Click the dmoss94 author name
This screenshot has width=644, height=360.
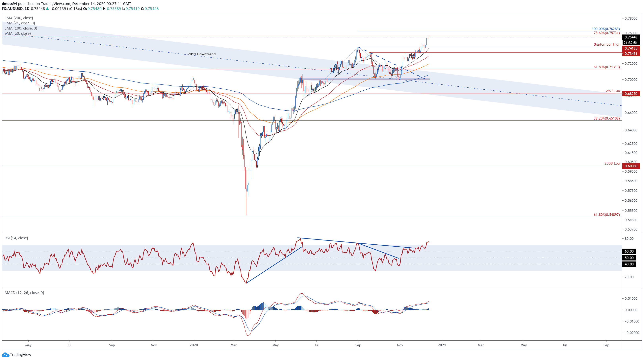9,4
